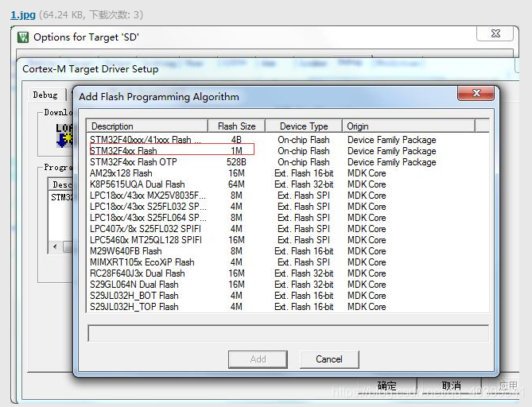Click the Add button
The image size is (532, 407).
point(258,359)
